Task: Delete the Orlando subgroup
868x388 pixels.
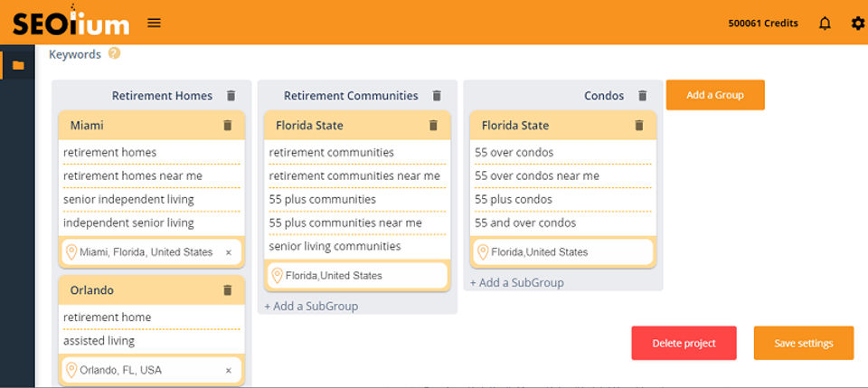Action: coord(228,290)
